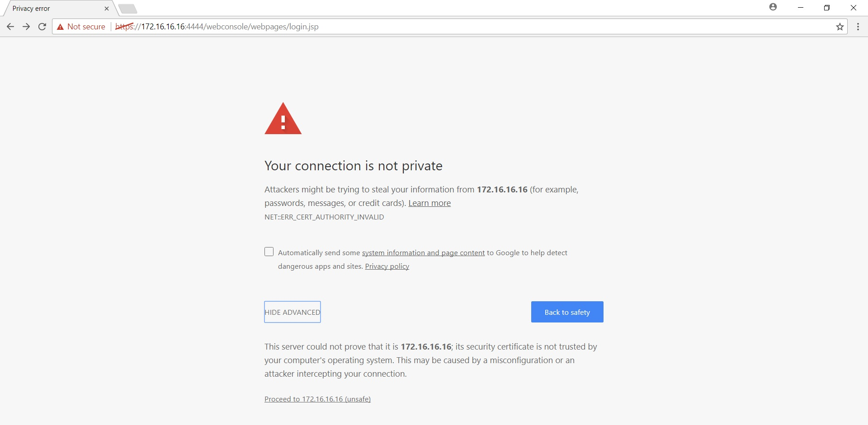Image resolution: width=868 pixels, height=425 pixels.
Task: Close the Privacy error tab
Action: tap(107, 8)
